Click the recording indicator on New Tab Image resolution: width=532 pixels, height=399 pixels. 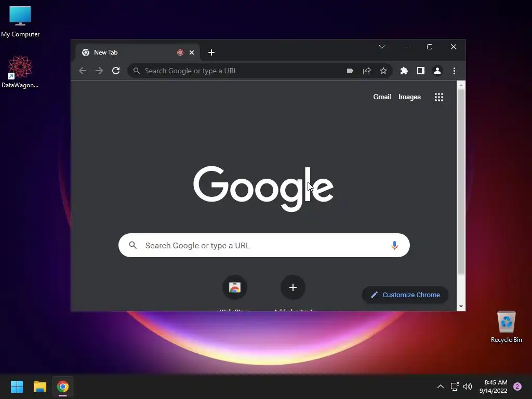[x=180, y=52]
